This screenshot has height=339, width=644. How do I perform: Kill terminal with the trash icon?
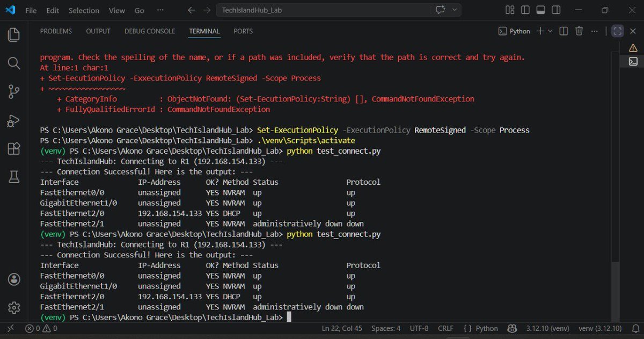tap(579, 31)
